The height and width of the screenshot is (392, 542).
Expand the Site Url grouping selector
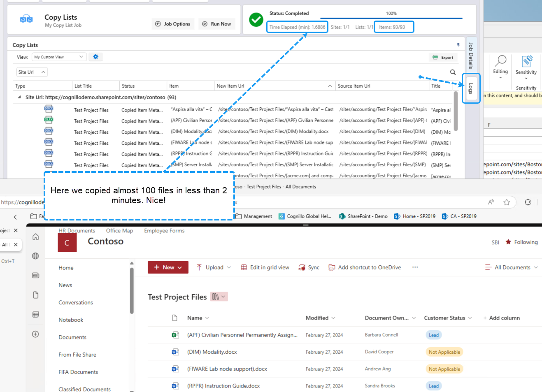click(x=32, y=72)
